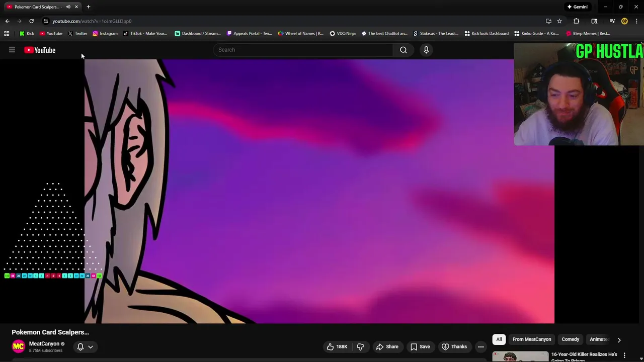Bookmark this page with star icon
The width and height of the screenshot is (644, 362).
(559, 21)
